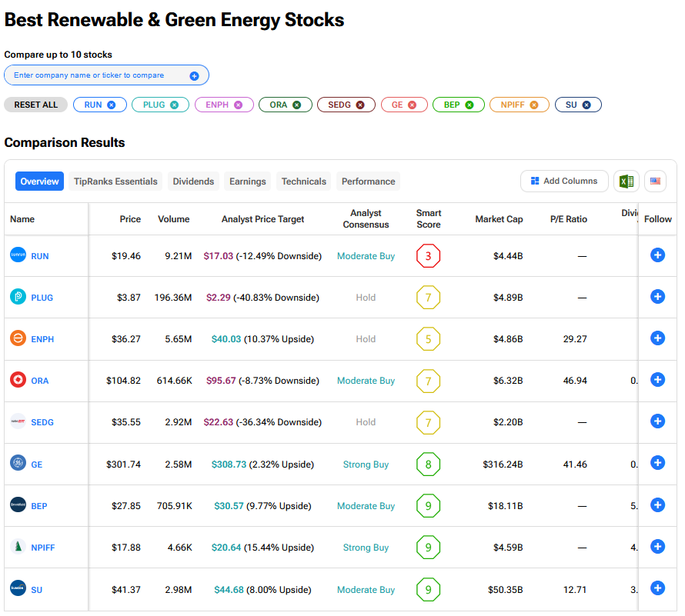Viewport: 685px width, 616px height.
Task: Open the Add Columns menu
Action: [564, 181]
